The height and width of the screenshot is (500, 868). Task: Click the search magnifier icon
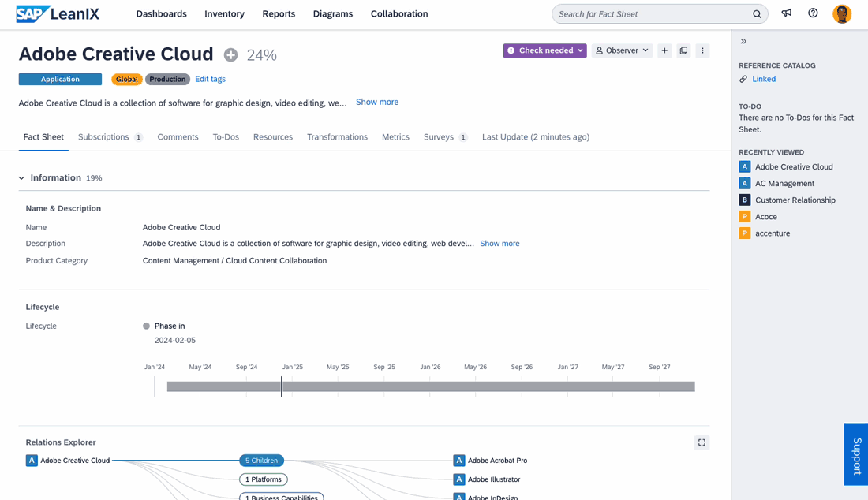[757, 14]
